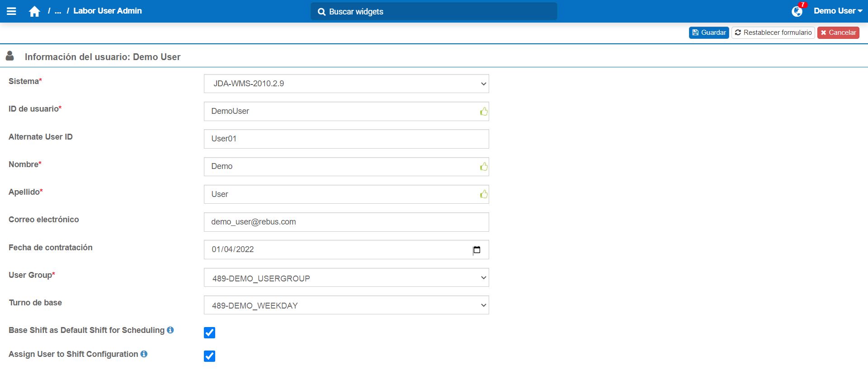
Task: Uncheck Base Shift as Default Shift checkbox
Action: (x=209, y=332)
